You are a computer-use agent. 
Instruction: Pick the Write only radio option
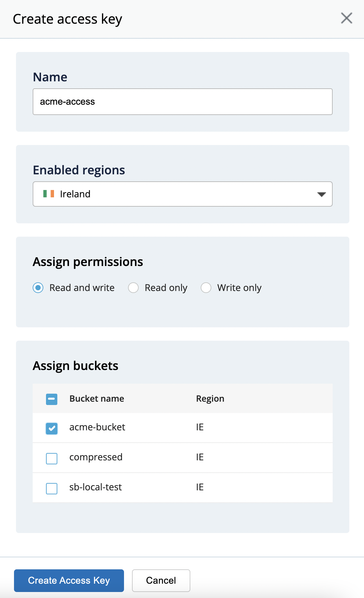point(206,288)
